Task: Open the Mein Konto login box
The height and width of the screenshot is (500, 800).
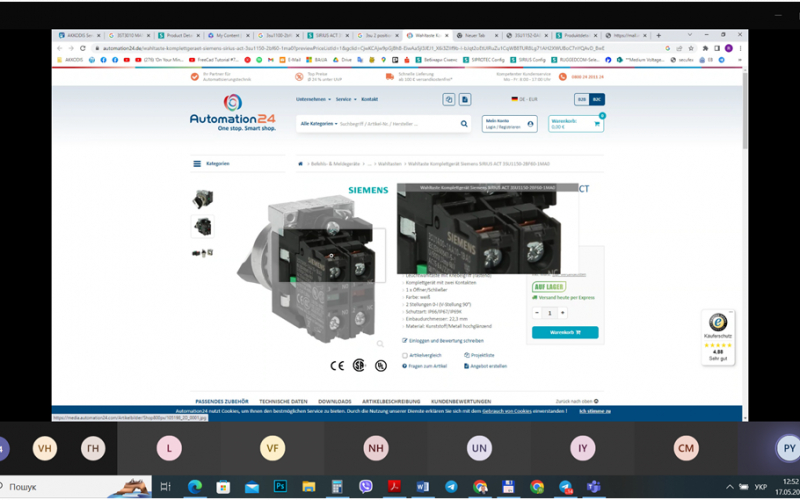Action: 509,123
